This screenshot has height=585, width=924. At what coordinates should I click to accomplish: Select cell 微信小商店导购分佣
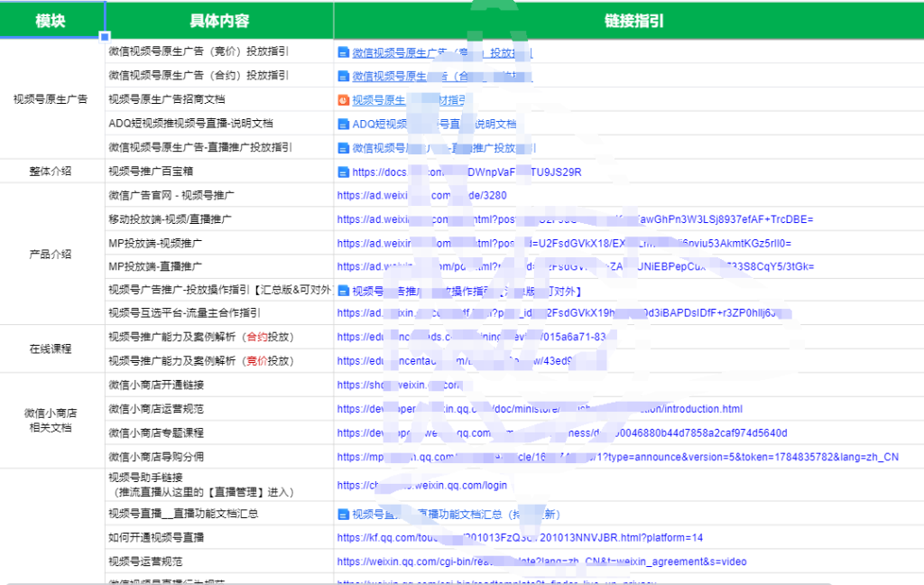pyautogui.click(x=219, y=457)
